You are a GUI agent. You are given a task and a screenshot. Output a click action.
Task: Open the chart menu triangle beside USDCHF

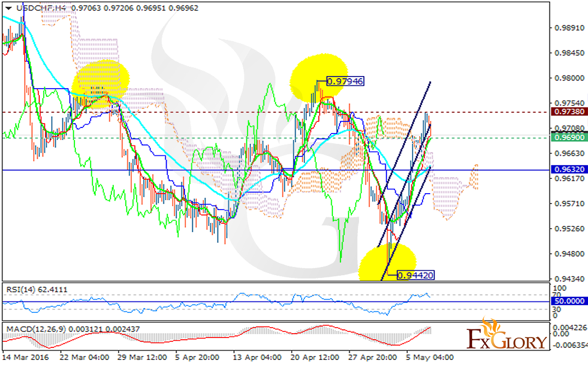[8, 8]
